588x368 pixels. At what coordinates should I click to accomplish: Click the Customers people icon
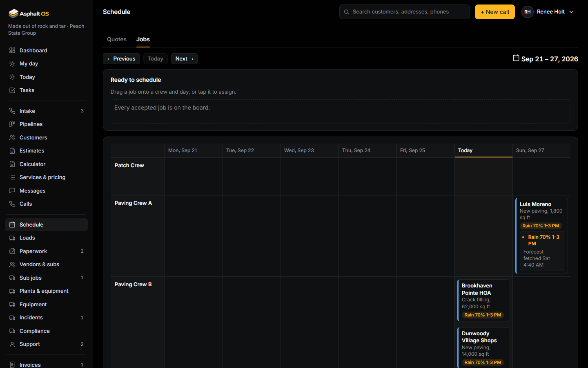point(12,137)
